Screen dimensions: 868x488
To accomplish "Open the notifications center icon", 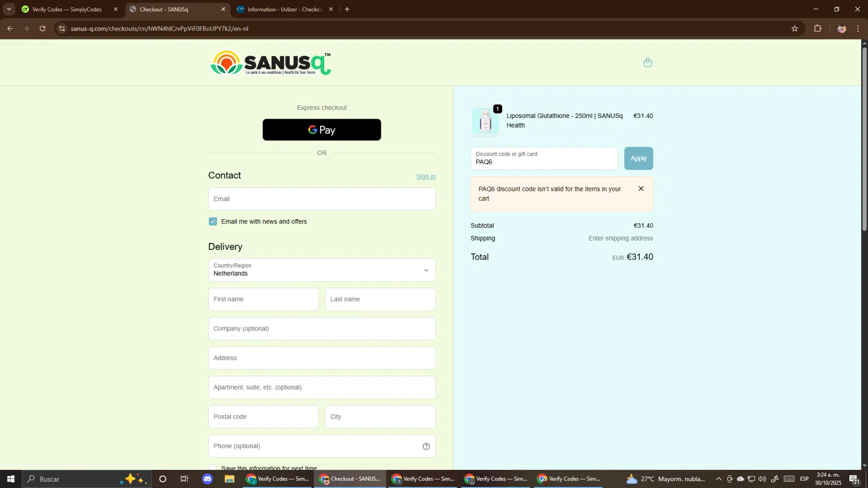I will coord(854,479).
